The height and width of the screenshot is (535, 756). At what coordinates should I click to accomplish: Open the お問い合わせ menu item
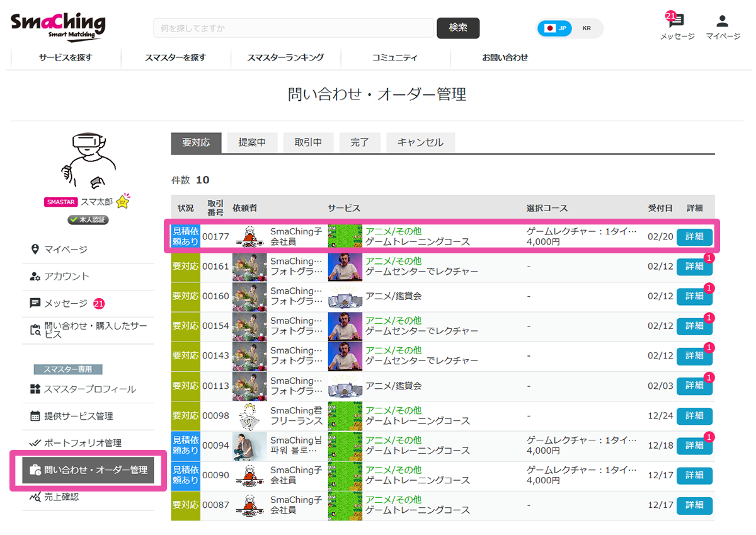coord(504,57)
